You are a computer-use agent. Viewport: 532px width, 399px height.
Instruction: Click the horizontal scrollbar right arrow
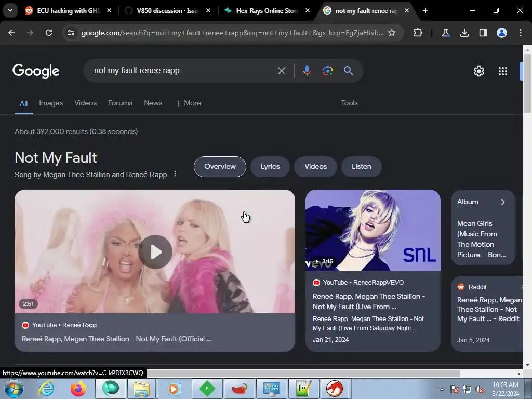[519, 374]
